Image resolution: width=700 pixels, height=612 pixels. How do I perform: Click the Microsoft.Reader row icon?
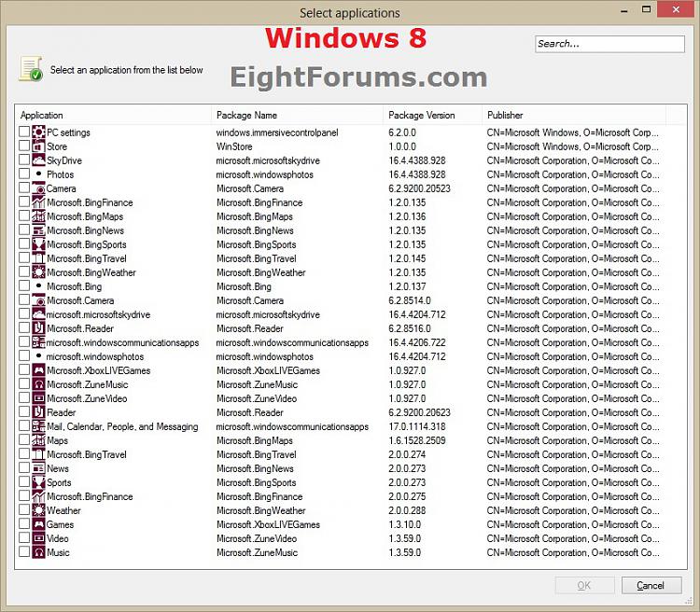pyautogui.click(x=38, y=328)
